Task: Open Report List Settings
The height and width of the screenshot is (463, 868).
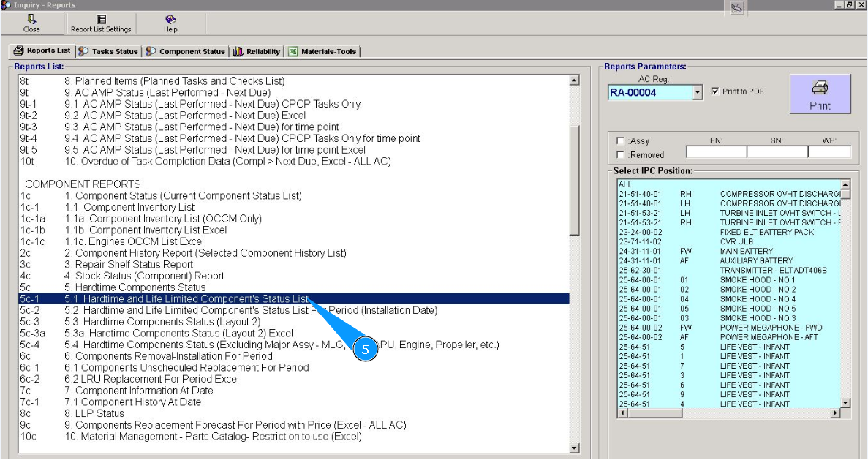Action: click(101, 24)
